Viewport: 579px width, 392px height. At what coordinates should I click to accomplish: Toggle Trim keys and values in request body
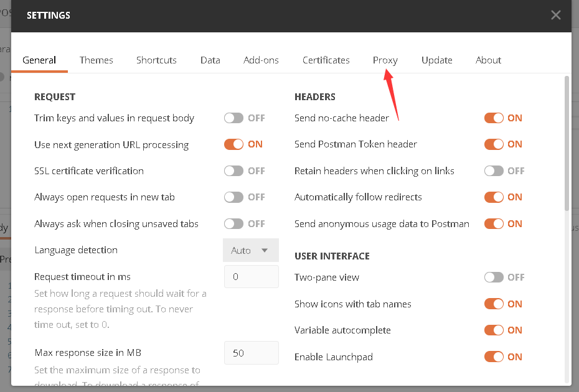click(235, 118)
